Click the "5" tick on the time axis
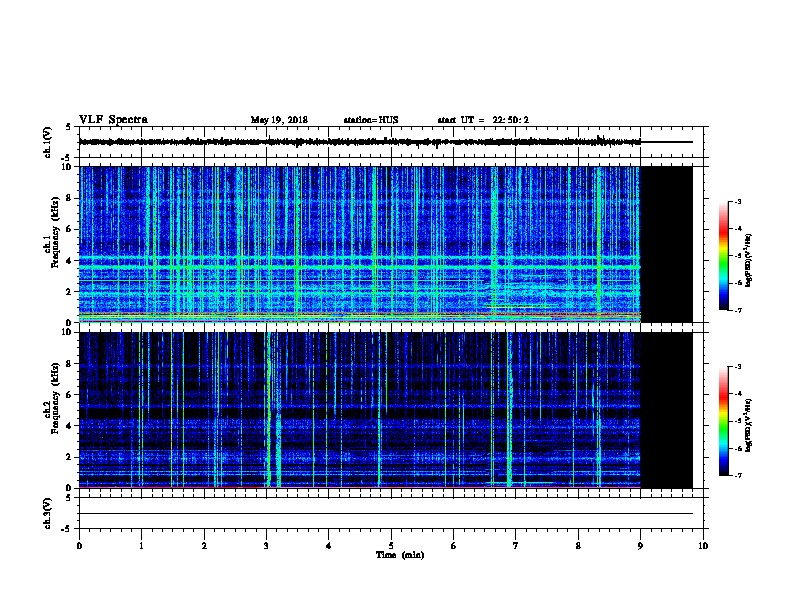 391,545
